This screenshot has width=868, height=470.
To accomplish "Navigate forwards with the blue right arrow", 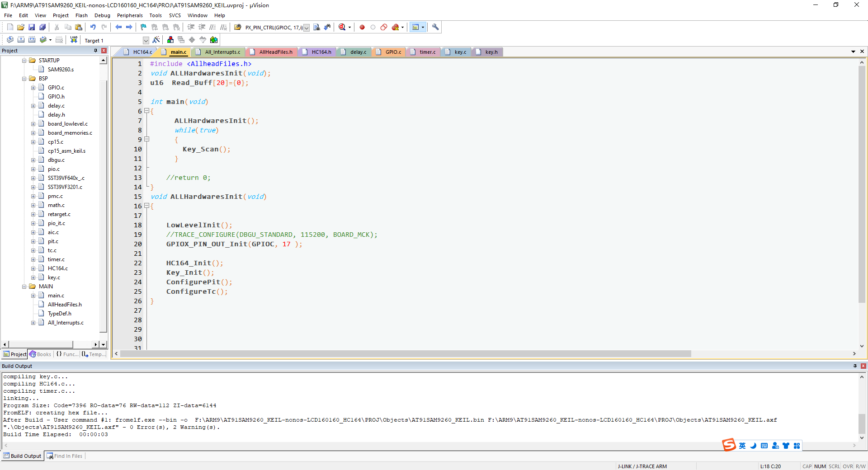I will click(129, 27).
